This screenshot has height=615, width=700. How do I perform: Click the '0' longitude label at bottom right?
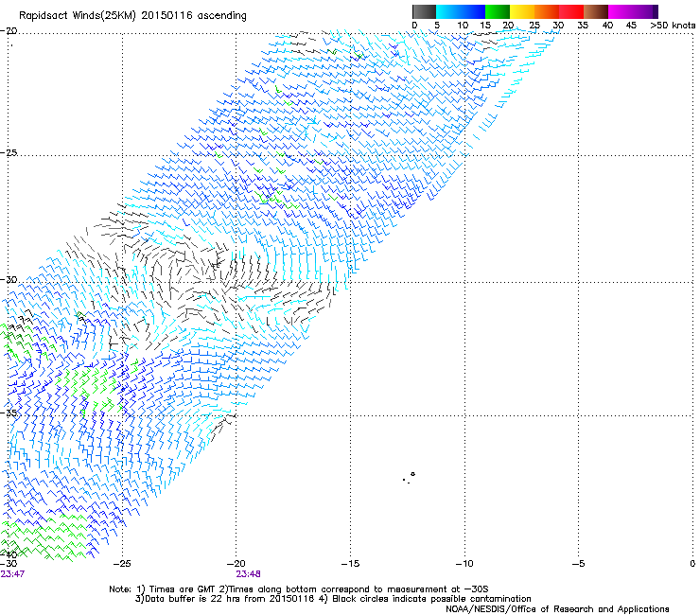[692, 564]
